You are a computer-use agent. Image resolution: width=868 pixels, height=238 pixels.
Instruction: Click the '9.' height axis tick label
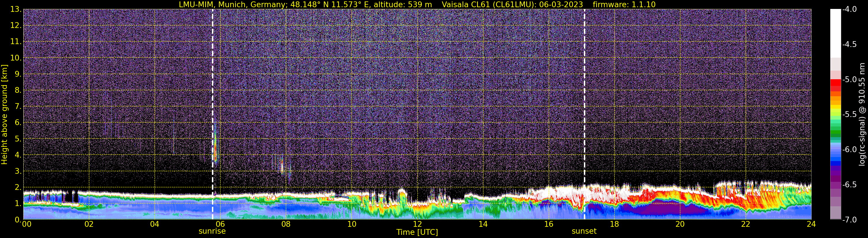(18, 74)
